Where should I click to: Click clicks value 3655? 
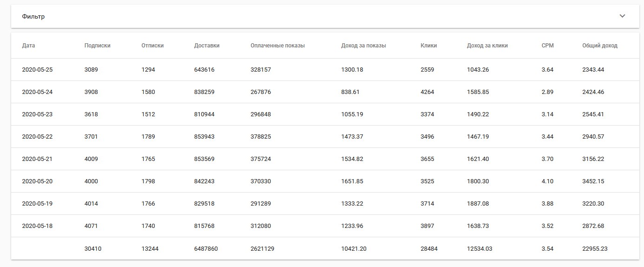tap(427, 159)
